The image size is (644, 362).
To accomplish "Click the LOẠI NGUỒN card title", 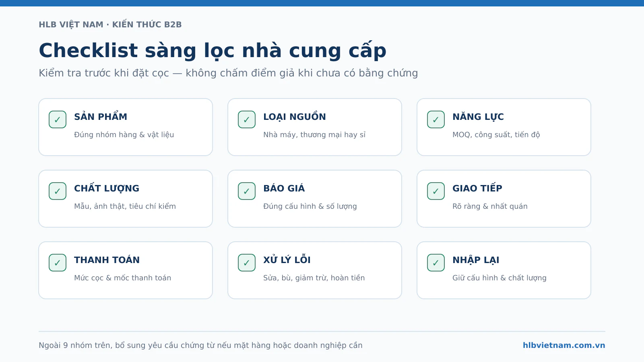I will [295, 117].
